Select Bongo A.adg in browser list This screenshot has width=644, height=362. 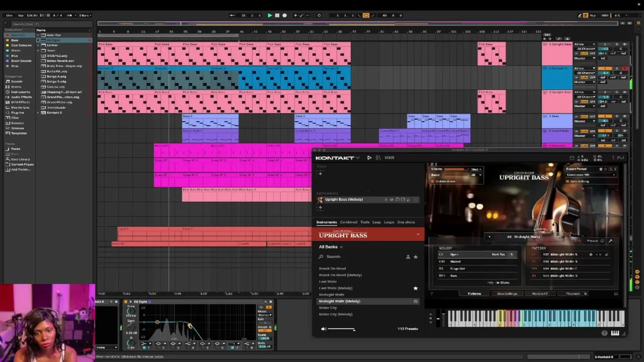(56, 76)
